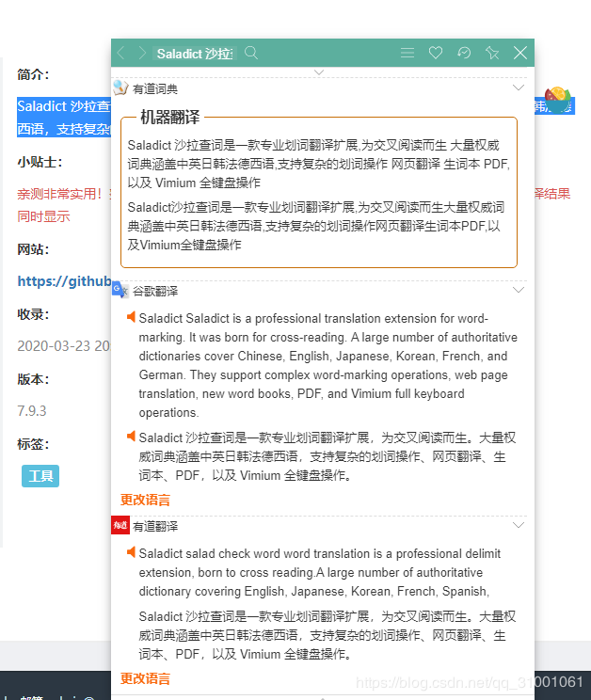The image size is (591, 700).
Task: Click the 机器翻译 heading
Action: tap(170, 118)
